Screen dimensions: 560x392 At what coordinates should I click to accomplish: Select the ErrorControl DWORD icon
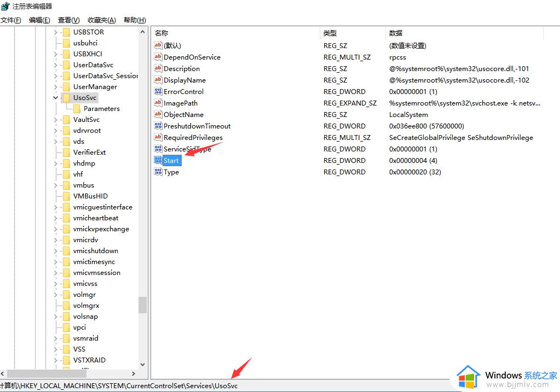click(x=158, y=91)
